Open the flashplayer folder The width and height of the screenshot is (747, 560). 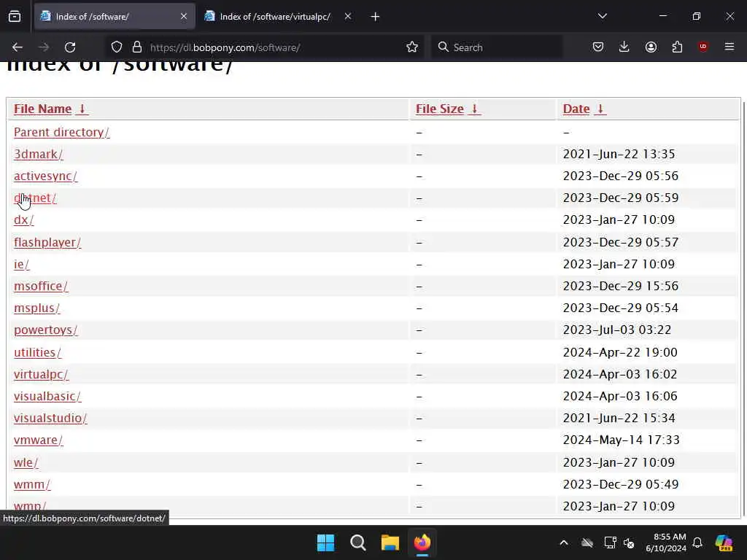(x=47, y=242)
